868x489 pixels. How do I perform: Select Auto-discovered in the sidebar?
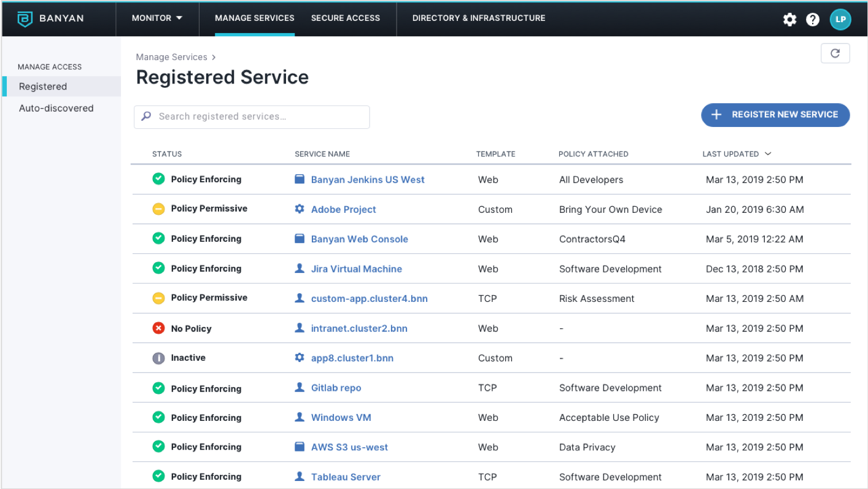56,108
